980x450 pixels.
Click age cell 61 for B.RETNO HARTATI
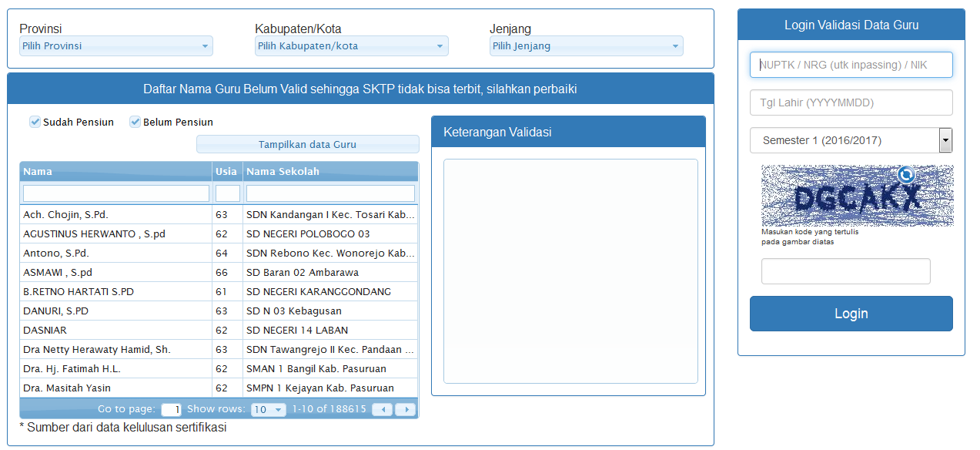(x=227, y=291)
